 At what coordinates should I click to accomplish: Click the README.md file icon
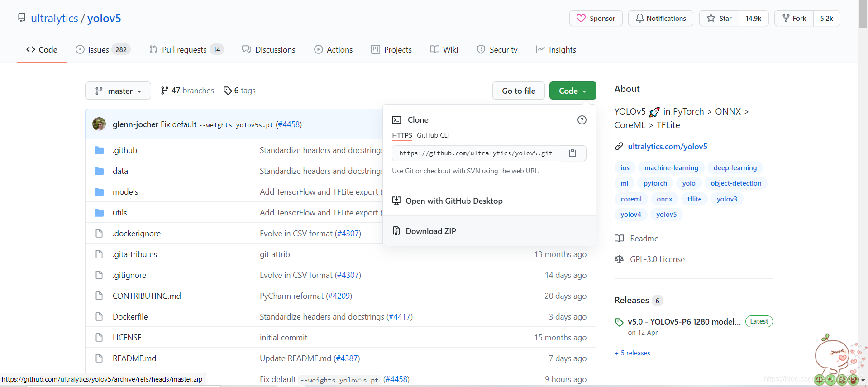[x=99, y=358]
